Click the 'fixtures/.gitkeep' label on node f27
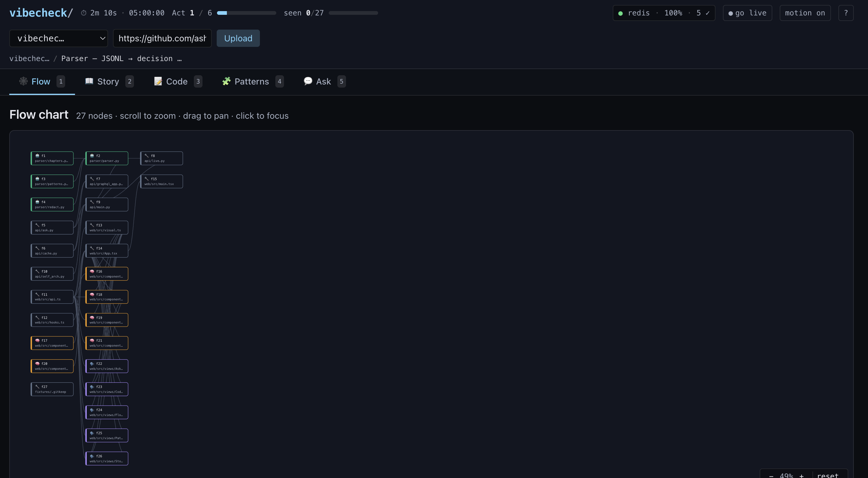Screen dimensions: 868x478 point(51,392)
